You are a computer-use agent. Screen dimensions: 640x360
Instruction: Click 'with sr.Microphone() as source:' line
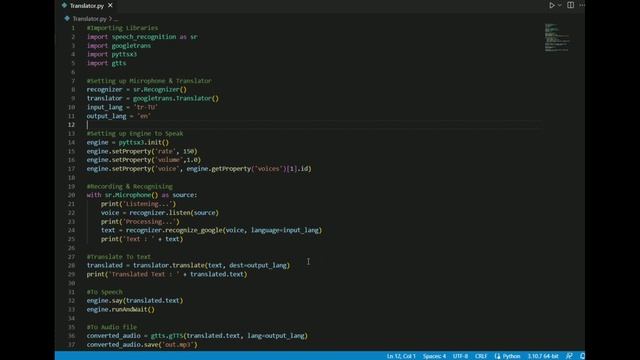142,195
